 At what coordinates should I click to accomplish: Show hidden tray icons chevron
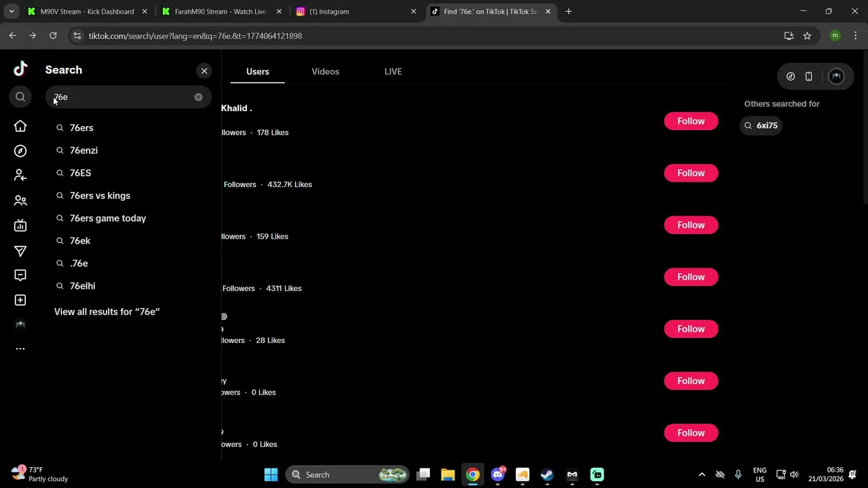(x=702, y=474)
